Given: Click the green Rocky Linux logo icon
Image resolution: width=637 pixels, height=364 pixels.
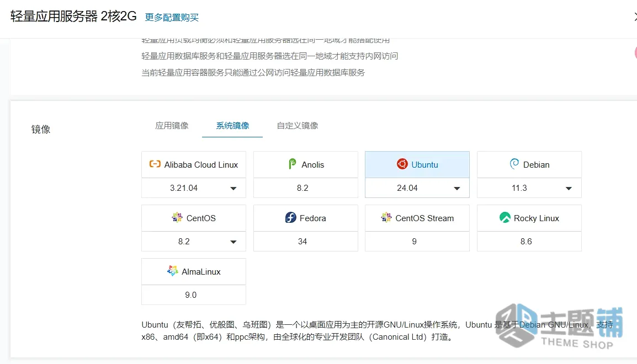Looking at the screenshot, I should (x=505, y=217).
